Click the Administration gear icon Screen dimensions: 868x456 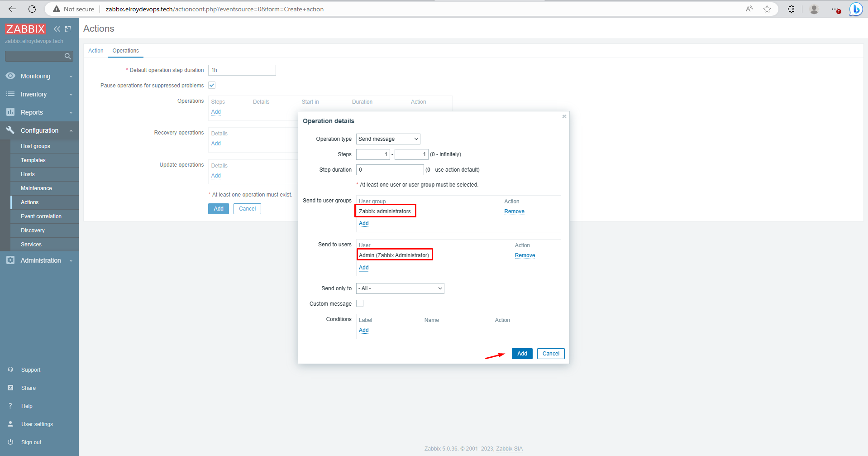[10, 260]
